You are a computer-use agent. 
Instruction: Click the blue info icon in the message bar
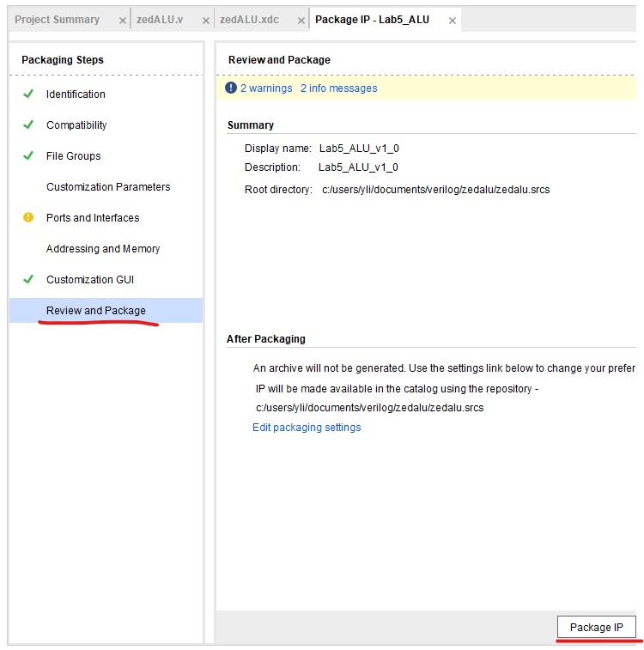click(230, 88)
